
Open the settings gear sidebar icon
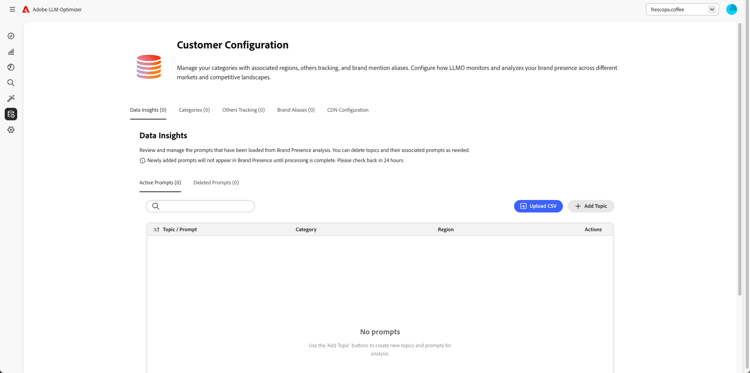click(11, 130)
